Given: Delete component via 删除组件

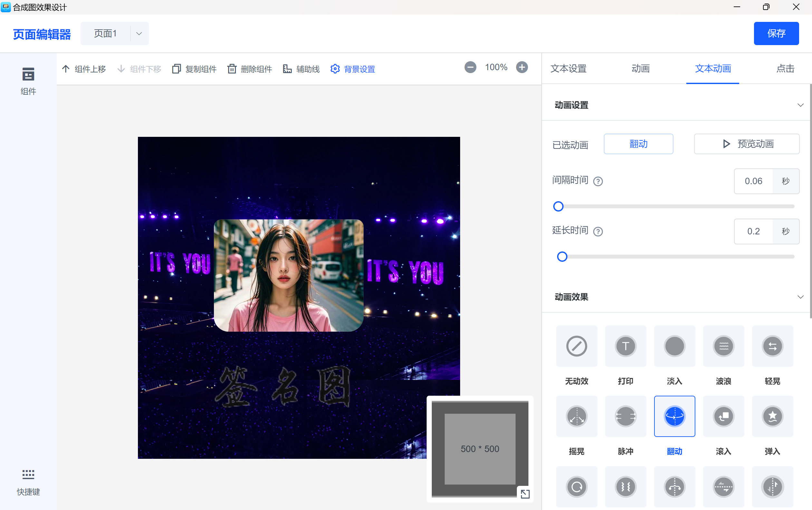Looking at the screenshot, I should click(249, 69).
